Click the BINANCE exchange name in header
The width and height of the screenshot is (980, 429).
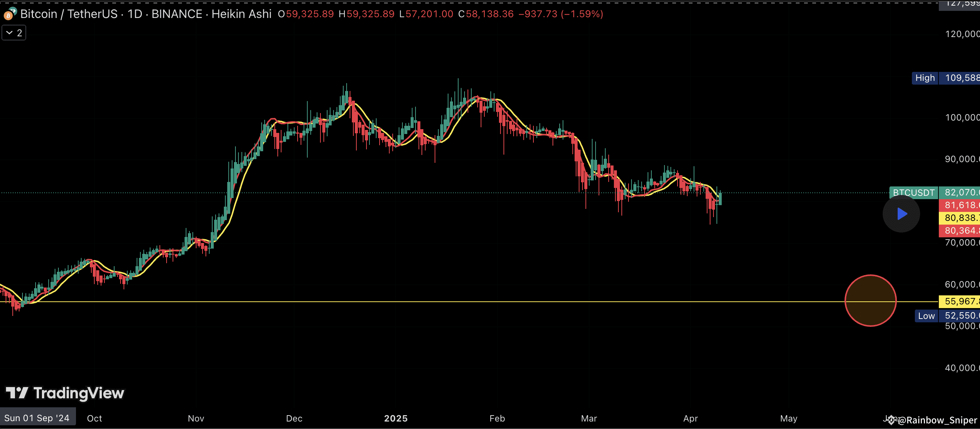click(x=177, y=14)
